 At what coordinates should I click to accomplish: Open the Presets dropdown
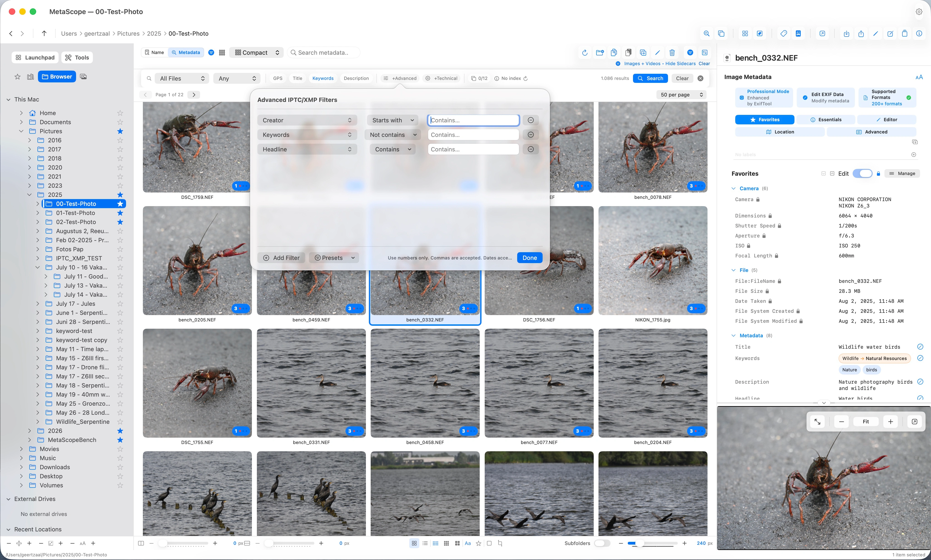coord(334,258)
